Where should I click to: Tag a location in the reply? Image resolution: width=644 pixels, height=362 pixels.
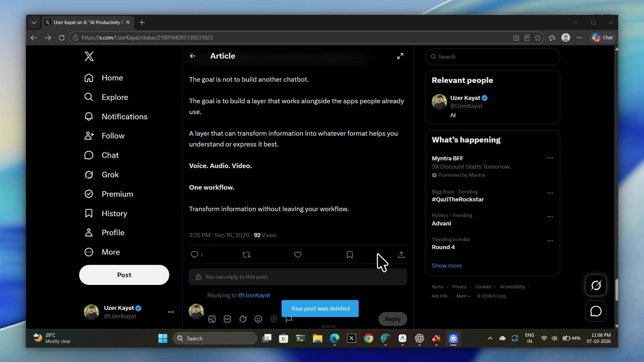[274, 319]
